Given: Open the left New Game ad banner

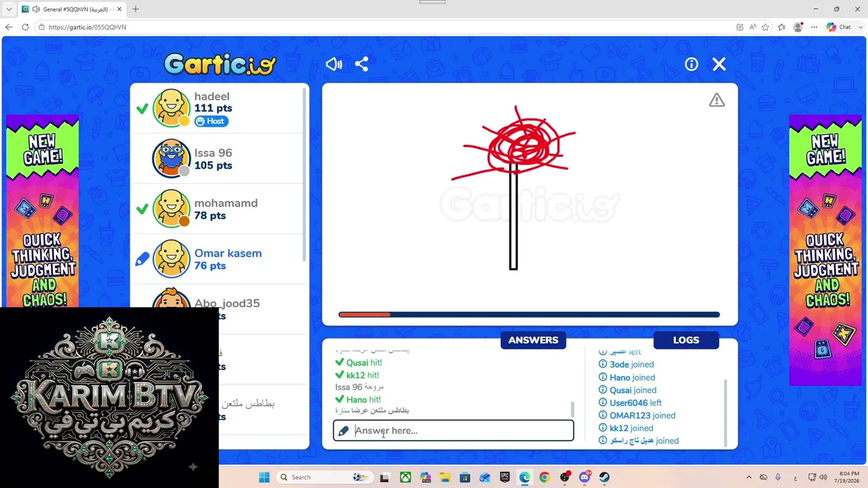Looking at the screenshot, I should [43, 211].
